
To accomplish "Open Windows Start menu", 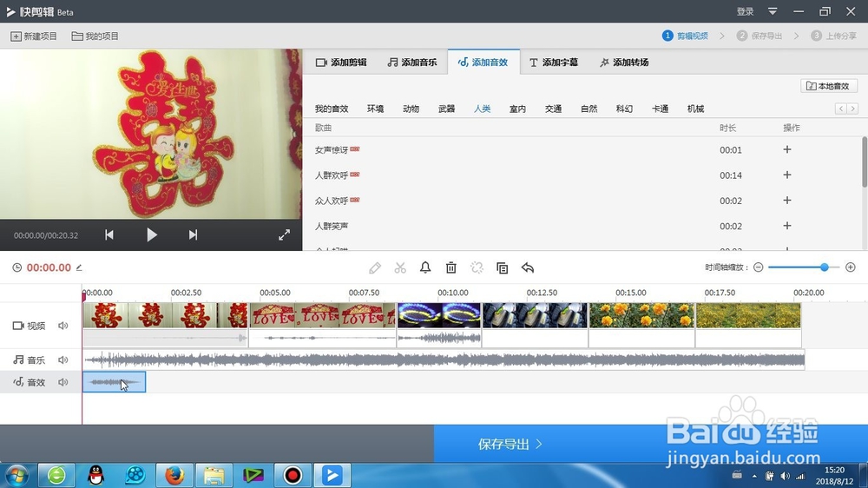I will tap(16, 475).
